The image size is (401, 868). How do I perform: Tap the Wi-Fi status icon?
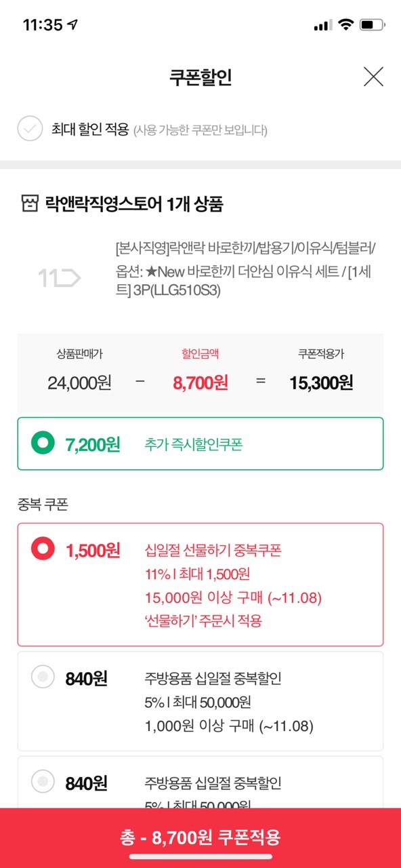coord(346,25)
